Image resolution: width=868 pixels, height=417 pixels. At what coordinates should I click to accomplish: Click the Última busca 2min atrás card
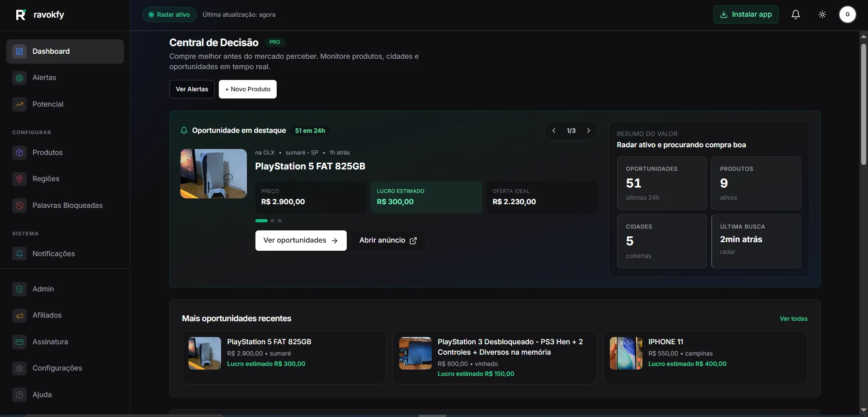coord(756,241)
